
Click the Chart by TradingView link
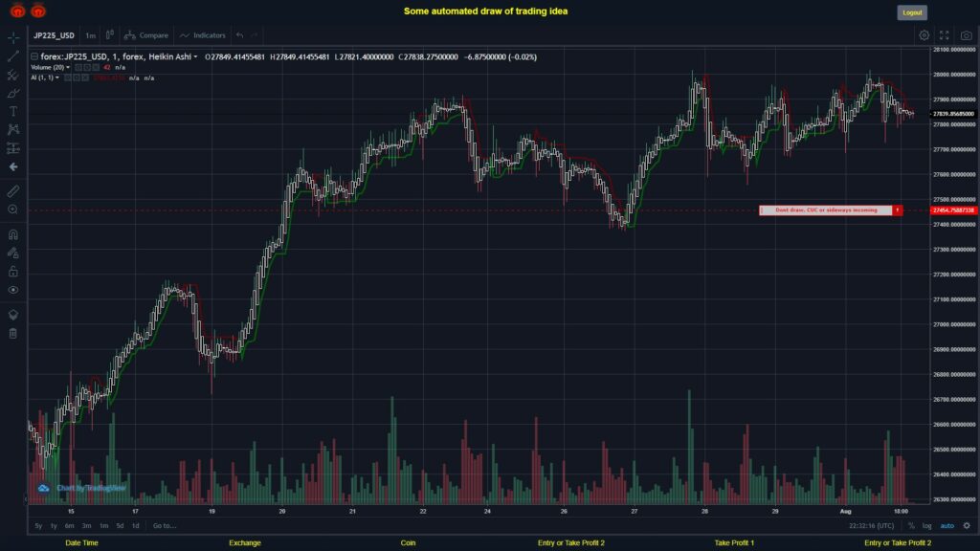click(x=82, y=488)
